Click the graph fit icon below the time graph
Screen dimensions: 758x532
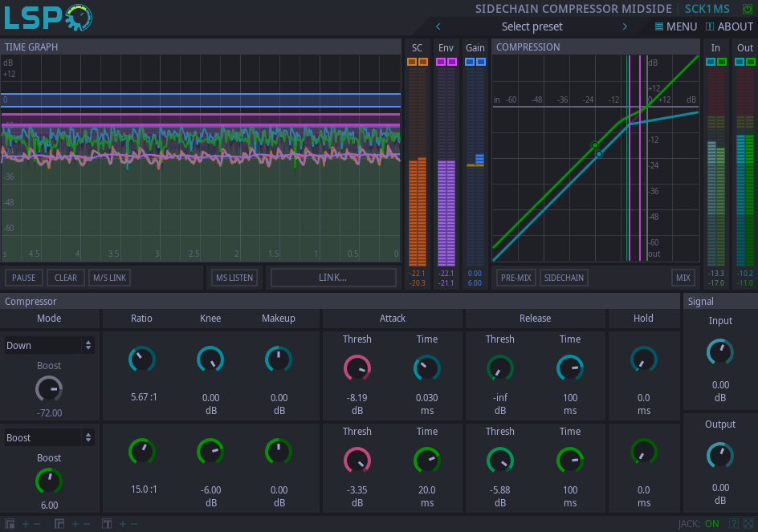(x=10, y=523)
